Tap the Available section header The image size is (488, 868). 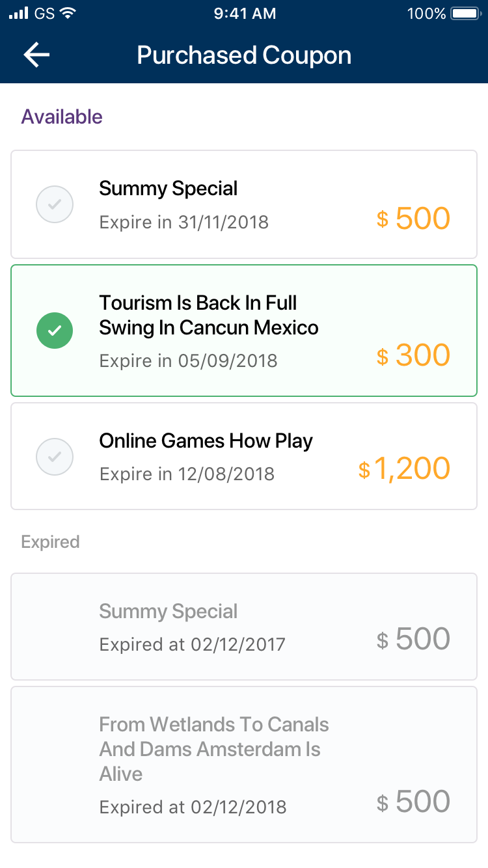[62, 117]
